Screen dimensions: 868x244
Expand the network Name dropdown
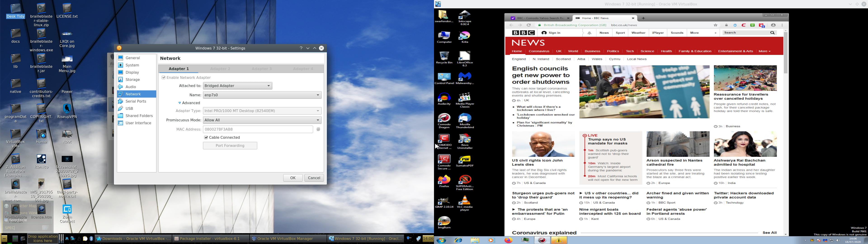tap(262, 95)
